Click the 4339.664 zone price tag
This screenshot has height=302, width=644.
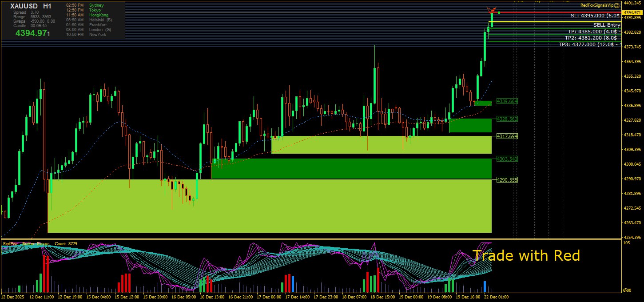click(507, 102)
